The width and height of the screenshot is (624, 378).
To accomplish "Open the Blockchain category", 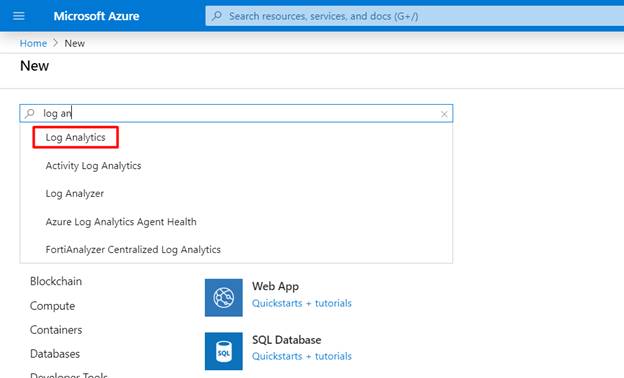I will coord(56,281).
